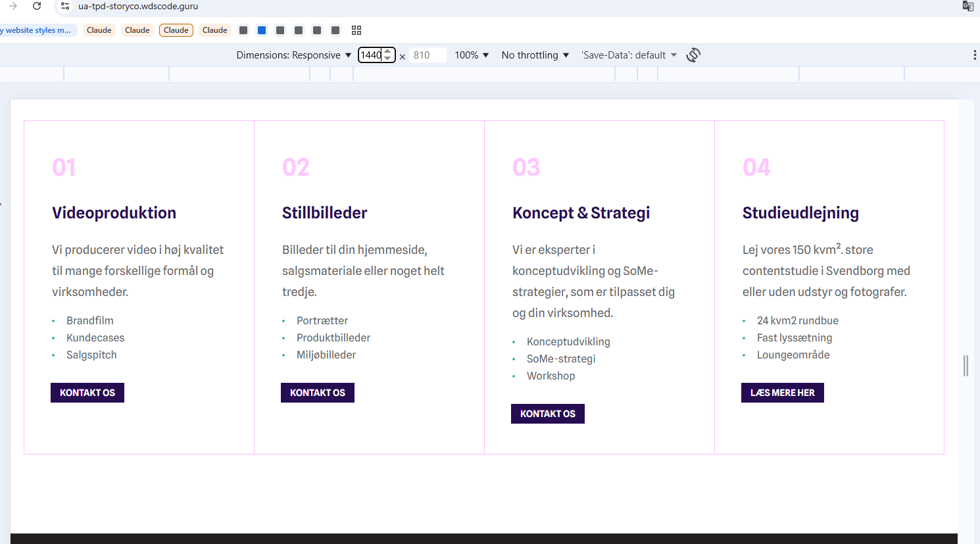980x544 pixels.
Task: Click KONTAKT OS under Videoproduktion
Action: pos(87,393)
